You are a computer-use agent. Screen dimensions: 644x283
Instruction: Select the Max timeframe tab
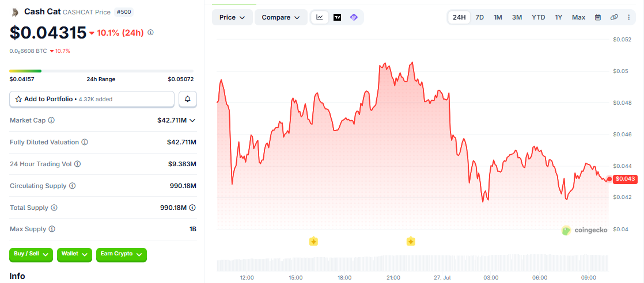pyautogui.click(x=578, y=17)
